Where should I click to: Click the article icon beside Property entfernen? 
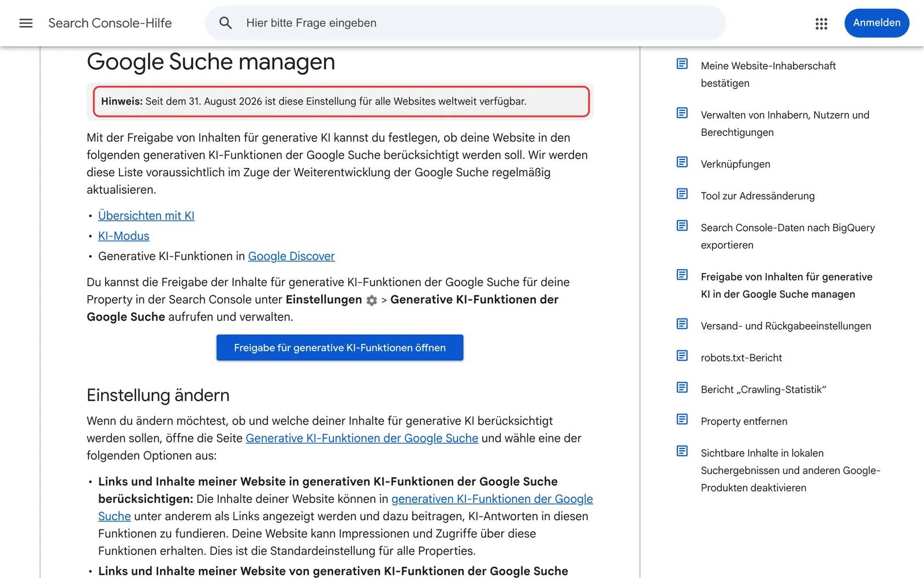(682, 419)
